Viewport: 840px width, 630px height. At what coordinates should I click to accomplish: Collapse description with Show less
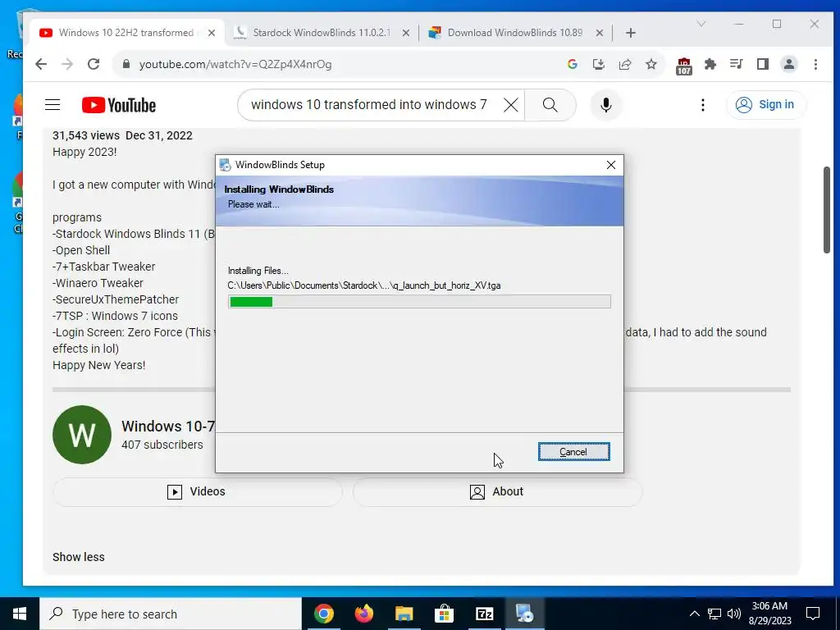(78, 557)
